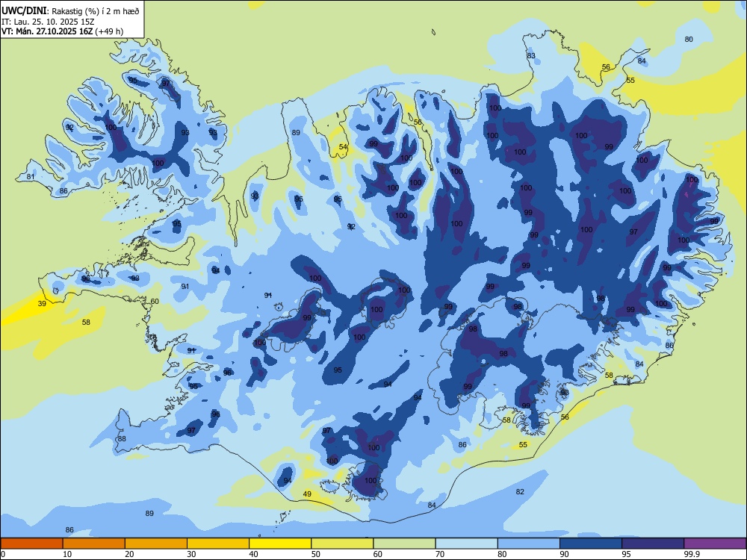The width and height of the screenshot is (747, 560).
Task: Pick the 50–60 pale yellow legend swatch
Action: 342,544
